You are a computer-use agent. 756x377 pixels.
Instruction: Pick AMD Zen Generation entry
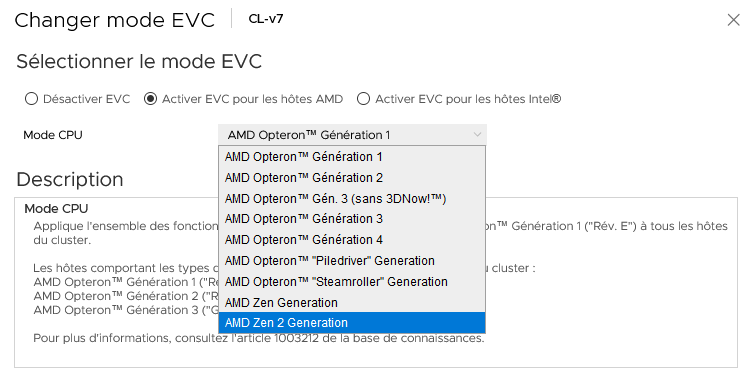click(x=352, y=303)
